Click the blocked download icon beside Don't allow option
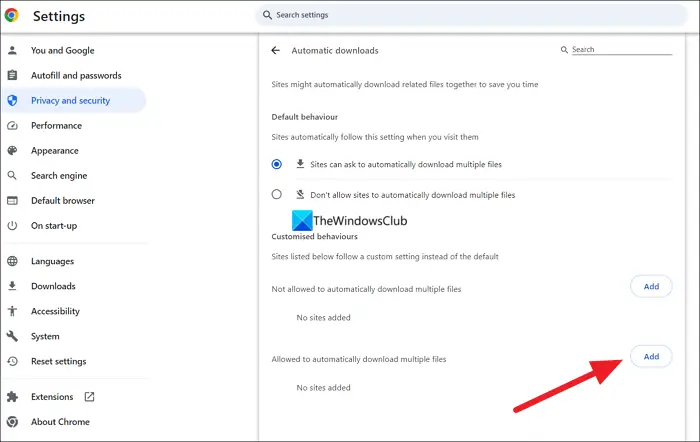Viewport: 700px width, 442px height. click(300, 194)
